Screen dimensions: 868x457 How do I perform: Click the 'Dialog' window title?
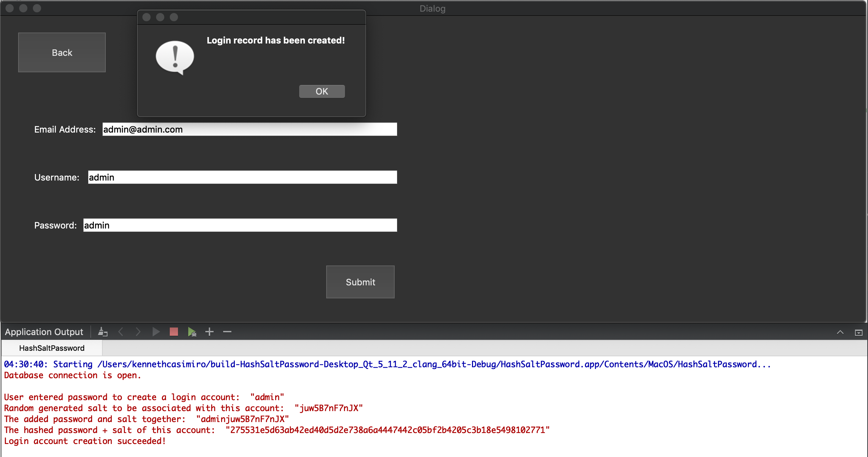tap(433, 9)
